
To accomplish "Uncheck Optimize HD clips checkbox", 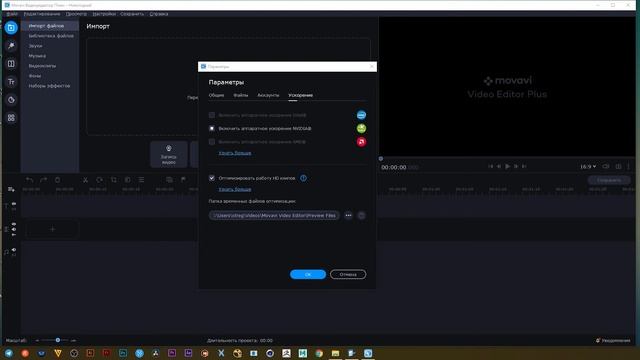I will [x=211, y=178].
